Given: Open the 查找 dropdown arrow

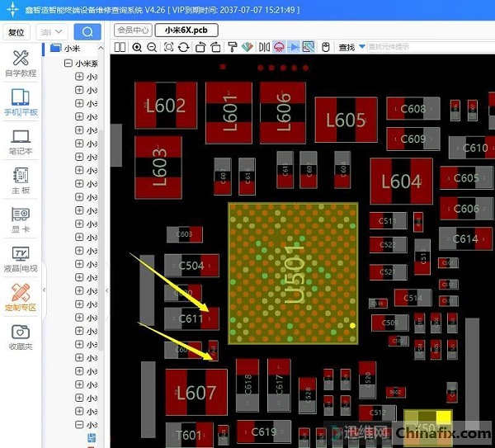Looking at the screenshot, I should 361,47.
